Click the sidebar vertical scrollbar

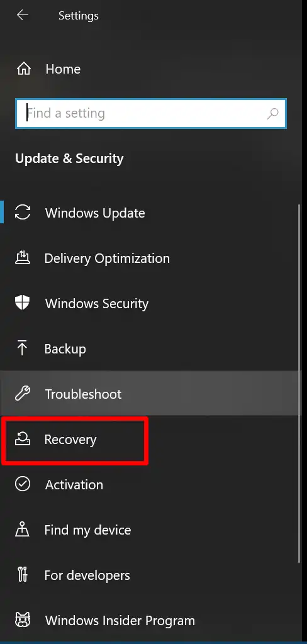click(x=299, y=383)
